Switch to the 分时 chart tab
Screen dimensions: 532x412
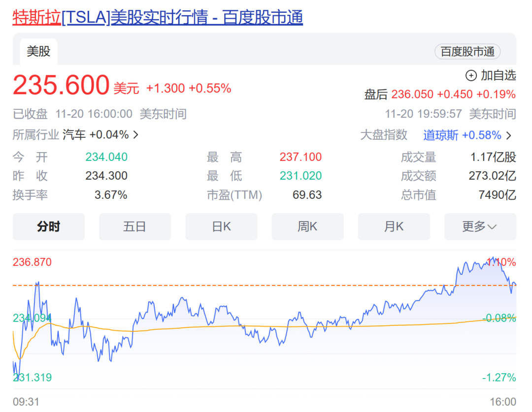point(48,226)
